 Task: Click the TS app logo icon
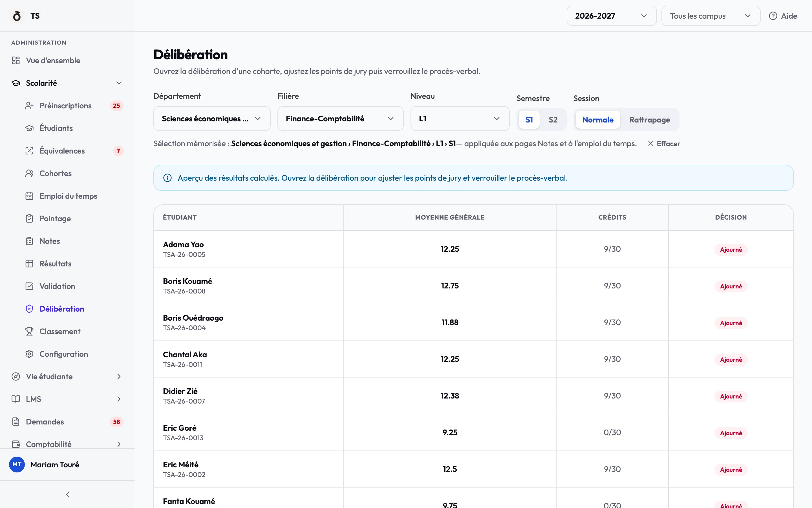(17, 16)
